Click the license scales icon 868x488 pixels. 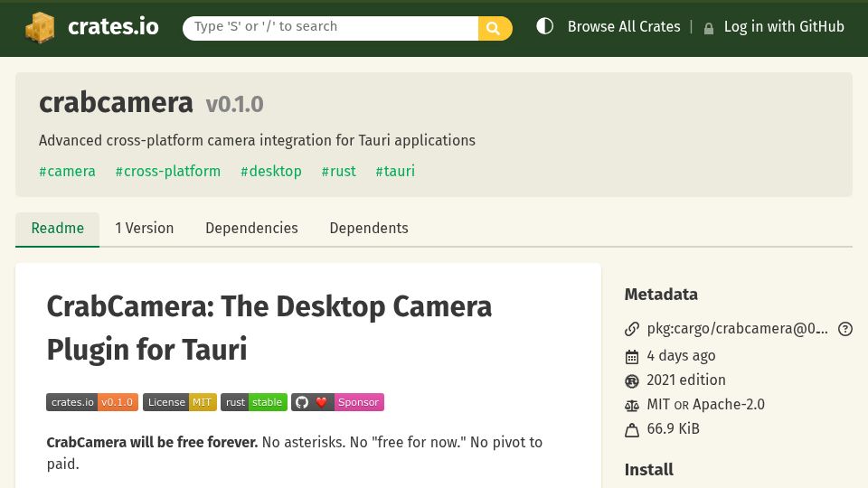click(x=632, y=406)
